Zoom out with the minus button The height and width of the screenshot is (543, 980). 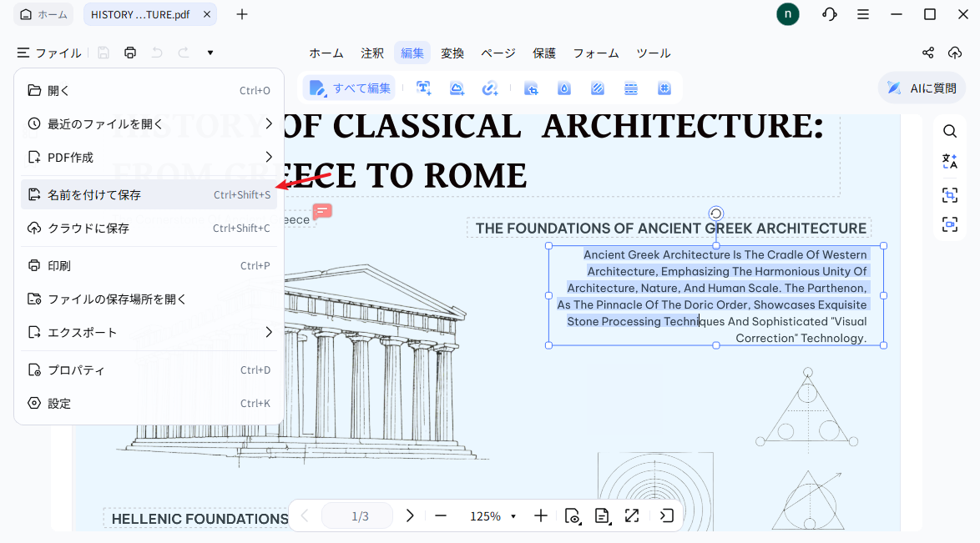(441, 515)
